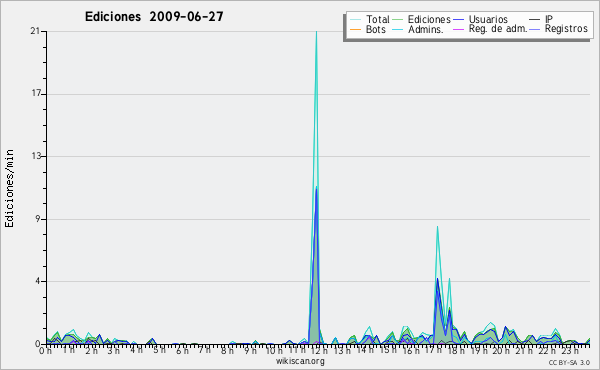Click the 'Ediciones/min' y-axis label
600x370 pixels.
(x=9, y=188)
